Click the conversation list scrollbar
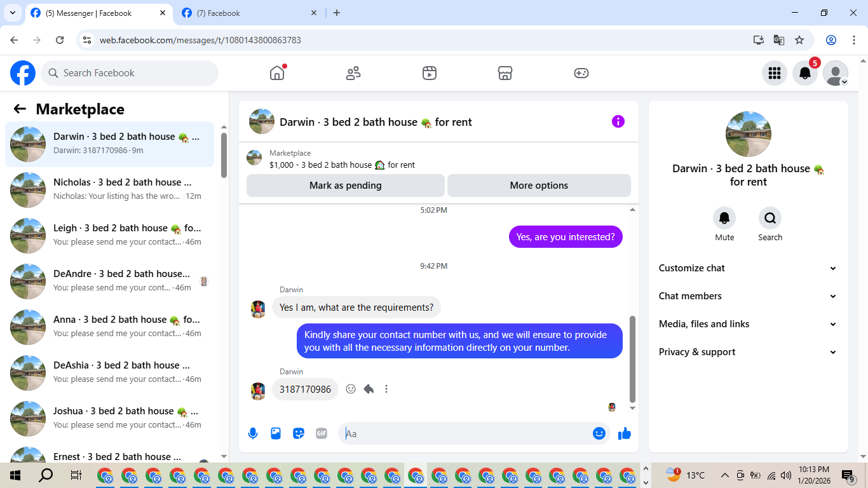The image size is (868, 488). (224, 156)
